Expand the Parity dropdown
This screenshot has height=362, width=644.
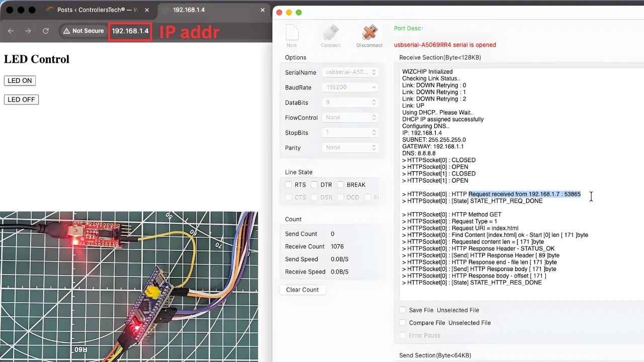(350, 148)
